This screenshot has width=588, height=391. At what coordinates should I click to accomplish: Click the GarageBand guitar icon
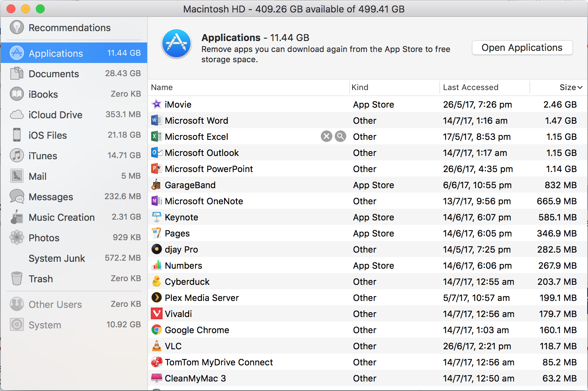tap(156, 185)
